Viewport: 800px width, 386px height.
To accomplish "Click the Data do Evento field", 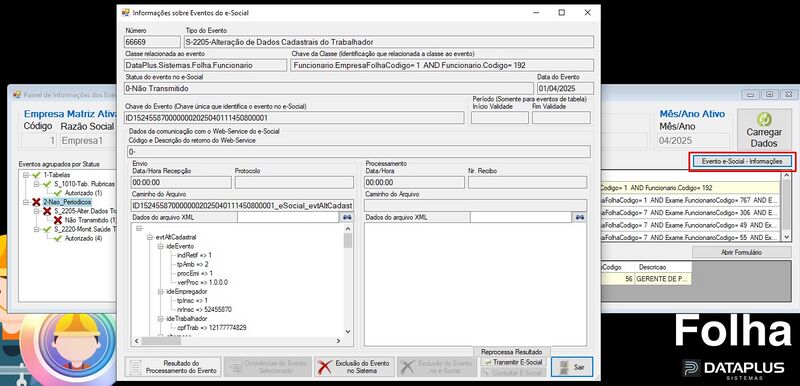I will (x=565, y=89).
